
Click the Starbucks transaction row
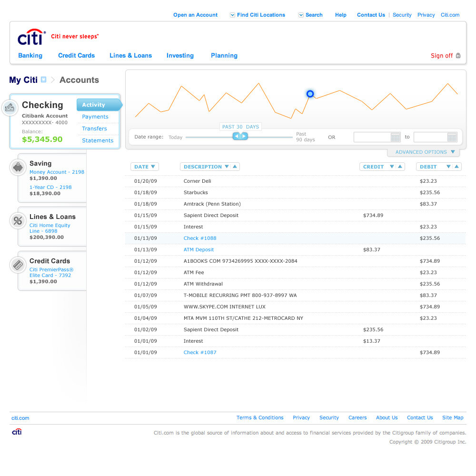tap(295, 192)
